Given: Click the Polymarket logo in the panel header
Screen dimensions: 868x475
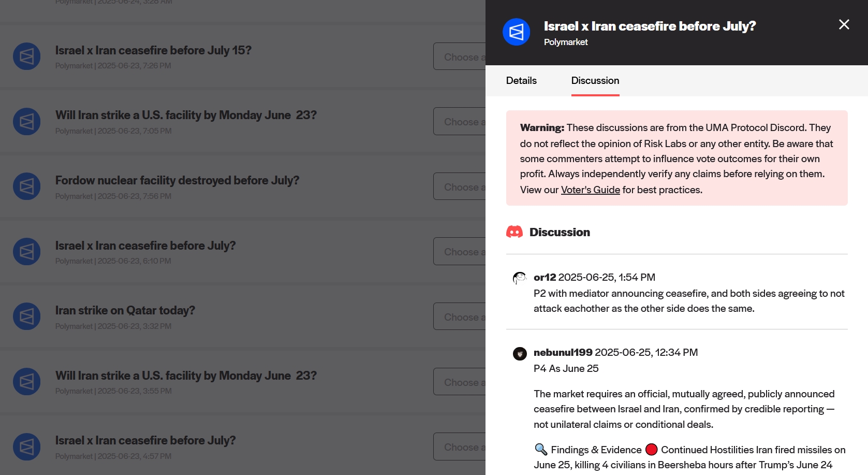Looking at the screenshot, I should click(x=516, y=32).
